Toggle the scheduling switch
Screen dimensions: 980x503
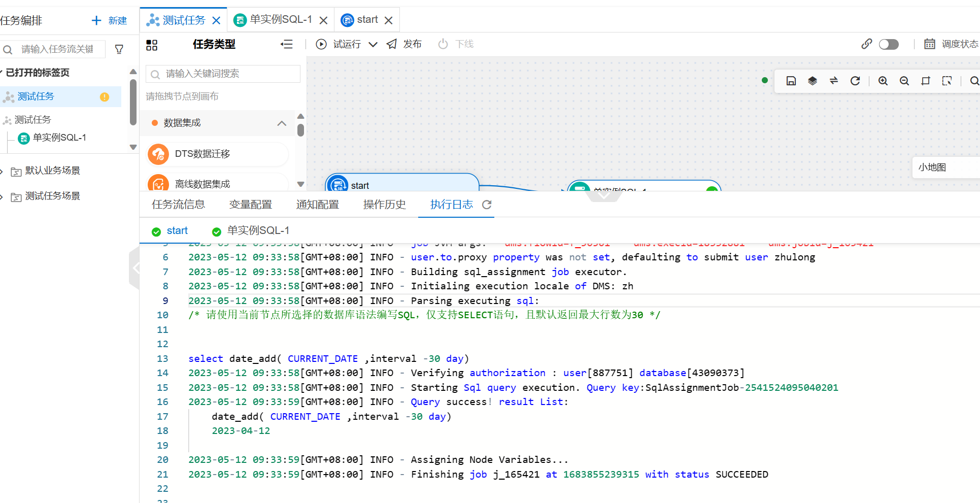click(x=889, y=44)
